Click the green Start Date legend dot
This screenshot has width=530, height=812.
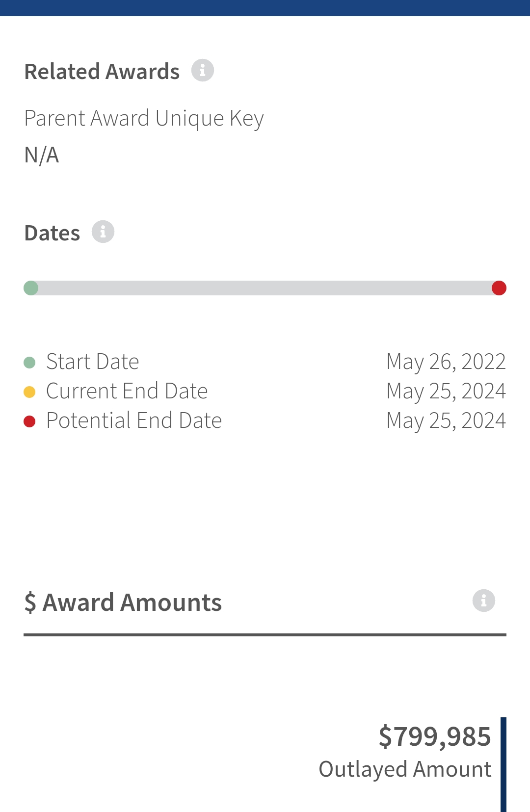(x=29, y=363)
